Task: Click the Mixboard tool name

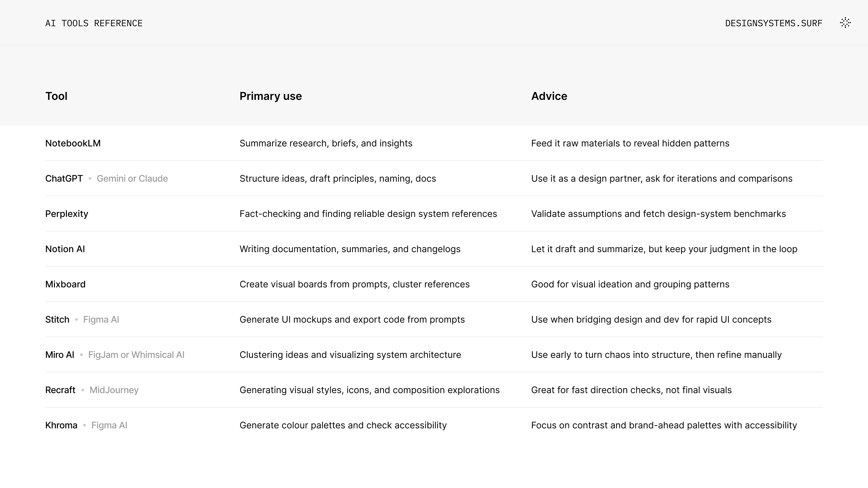Action: click(x=65, y=284)
